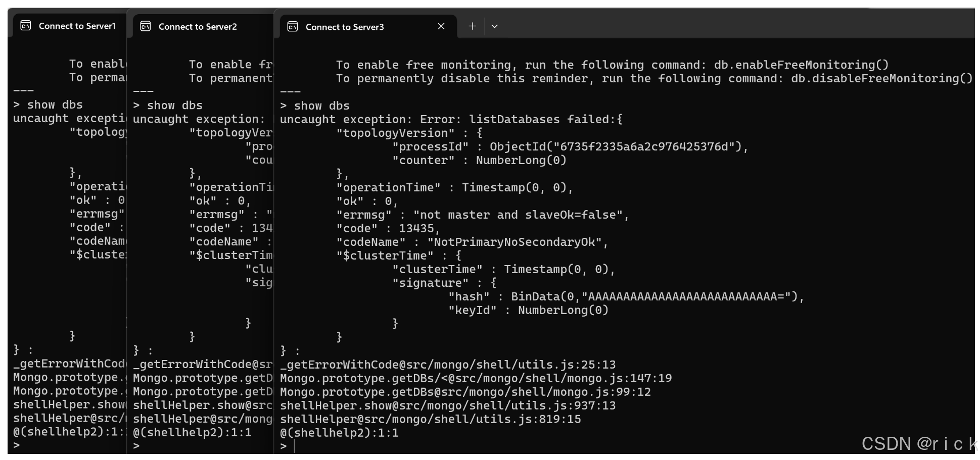The width and height of the screenshot is (980, 460).
Task: Close the Connect to Server3 tab
Action: click(x=441, y=26)
